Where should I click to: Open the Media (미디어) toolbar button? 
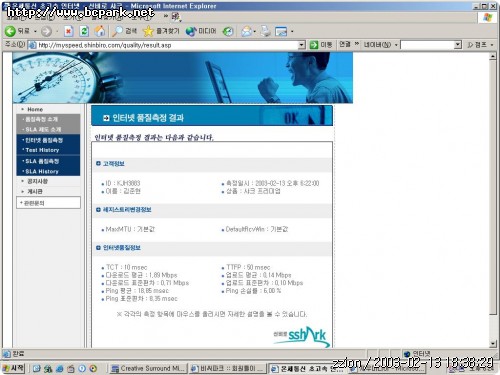click(x=201, y=31)
